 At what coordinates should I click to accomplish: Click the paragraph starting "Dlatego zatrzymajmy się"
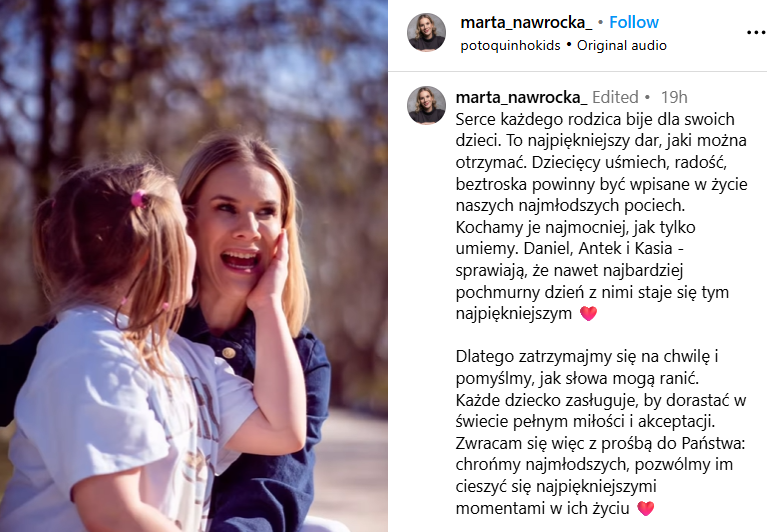[601, 432]
